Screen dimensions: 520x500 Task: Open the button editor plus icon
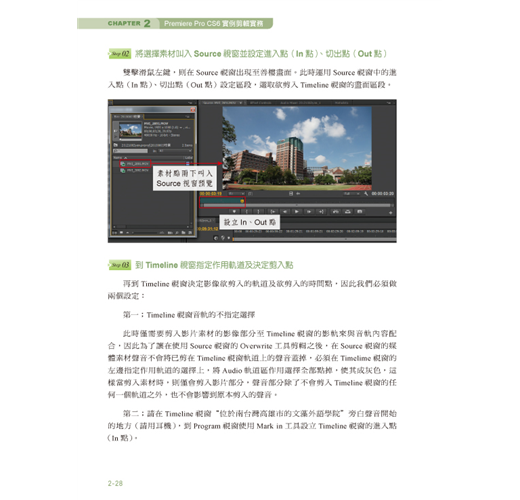tap(391, 213)
